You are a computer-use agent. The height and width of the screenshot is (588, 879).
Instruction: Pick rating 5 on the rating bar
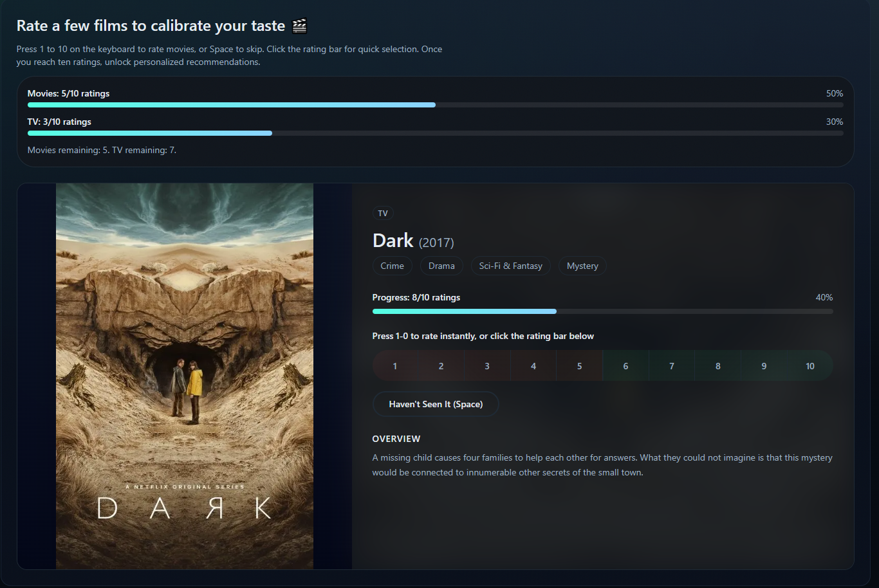[579, 366]
